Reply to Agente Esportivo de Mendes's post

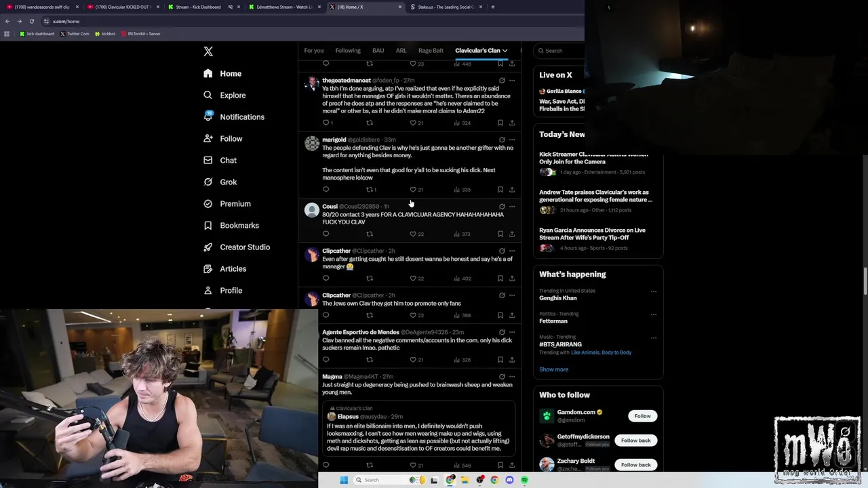(325, 359)
